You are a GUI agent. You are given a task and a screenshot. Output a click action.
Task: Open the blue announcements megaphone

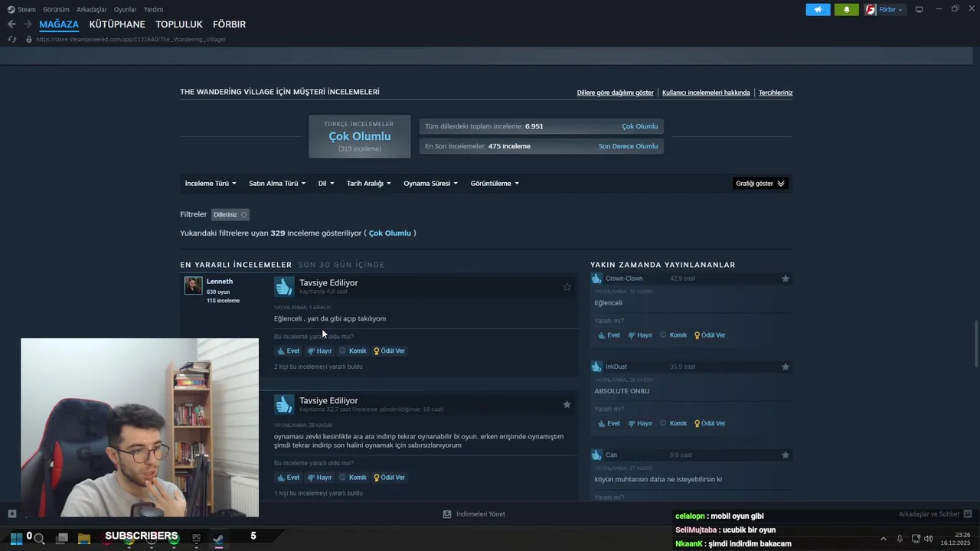tap(818, 10)
